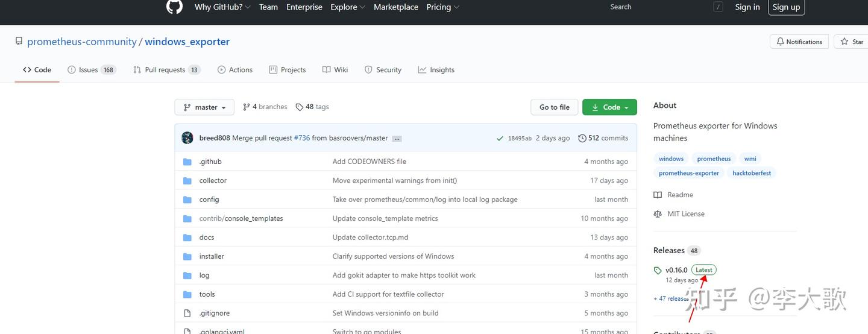
Task: Switch to the Issues tab
Action: tap(91, 70)
